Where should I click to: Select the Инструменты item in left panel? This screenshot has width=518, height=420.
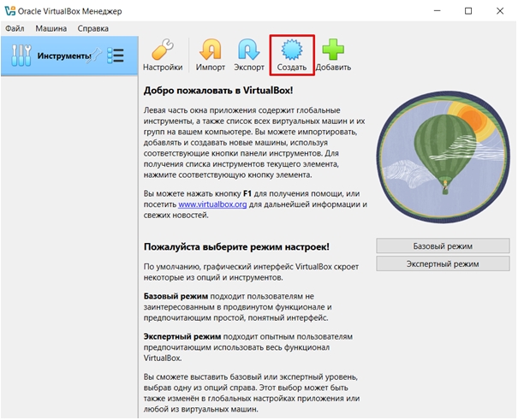pyautogui.click(x=60, y=56)
